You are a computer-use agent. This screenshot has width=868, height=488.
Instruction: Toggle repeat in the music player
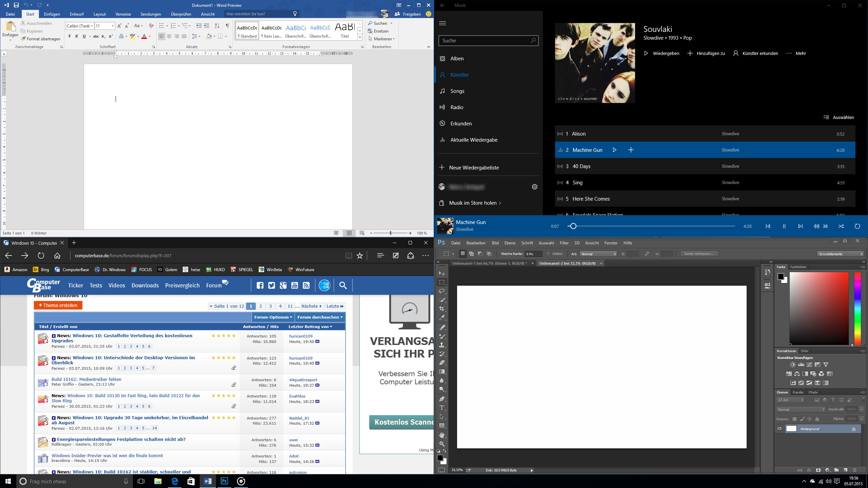point(857,226)
